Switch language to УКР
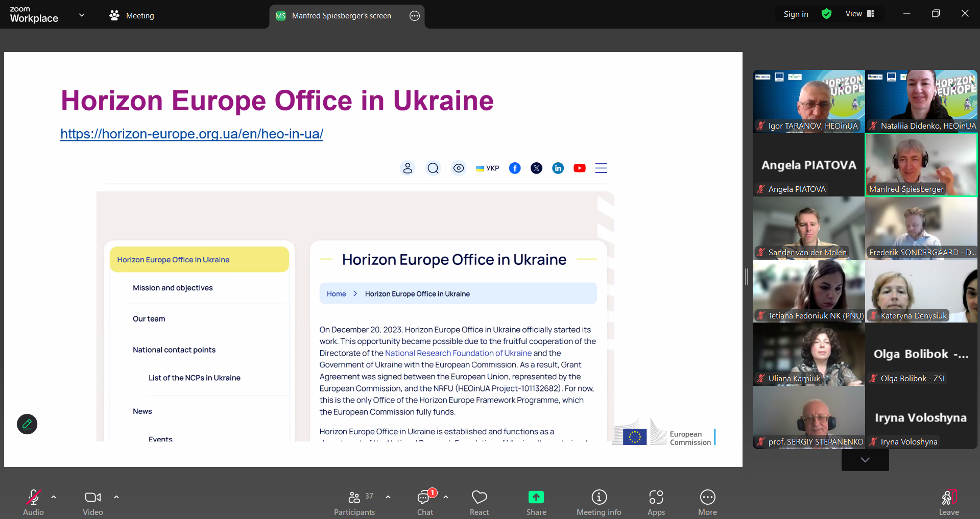Viewport: 980px width, 519px height. tap(488, 168)
